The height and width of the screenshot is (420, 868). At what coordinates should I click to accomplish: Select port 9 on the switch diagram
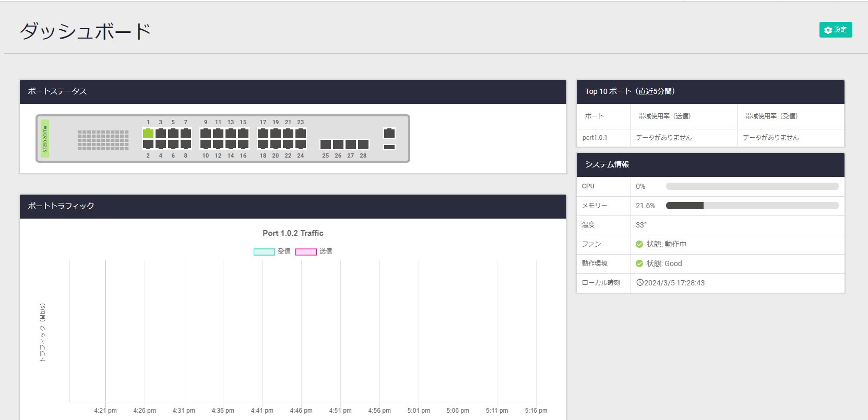click(206, 133)
